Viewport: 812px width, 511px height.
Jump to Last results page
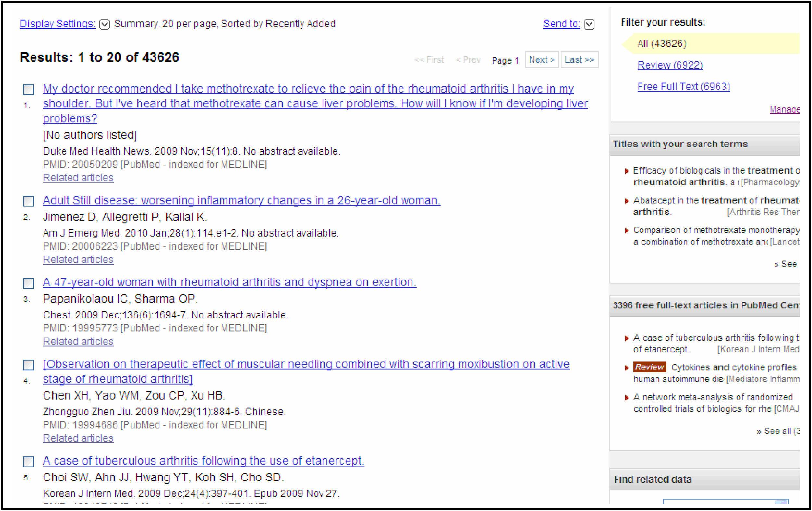coord(579,60)
